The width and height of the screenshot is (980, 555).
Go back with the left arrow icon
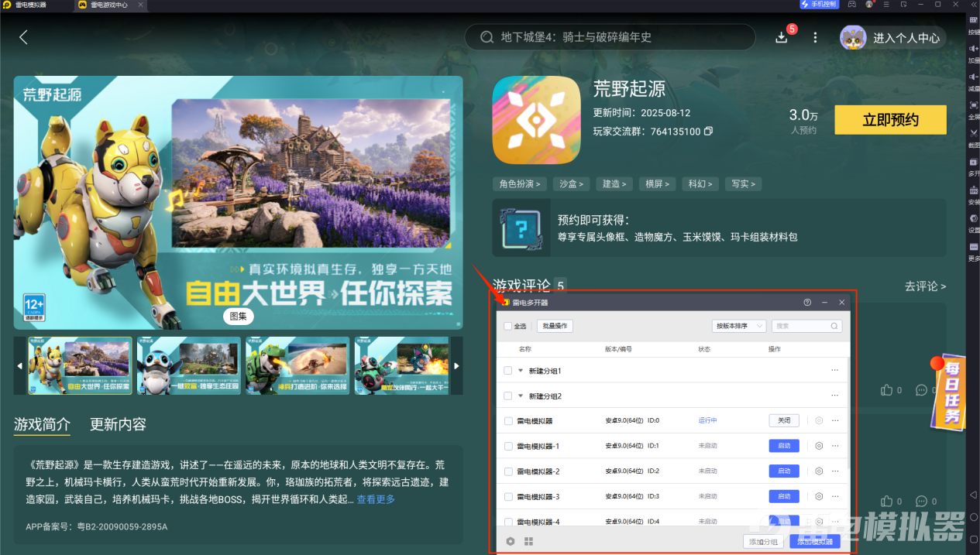click(23, 37)
